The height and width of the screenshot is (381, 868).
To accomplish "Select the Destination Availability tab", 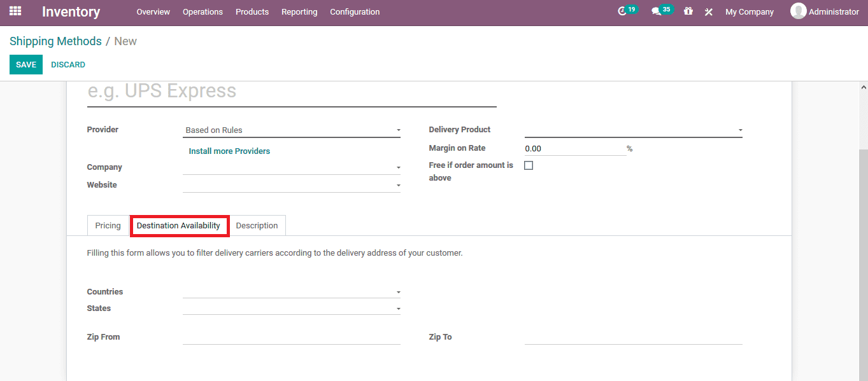I will tap(179, 226).
